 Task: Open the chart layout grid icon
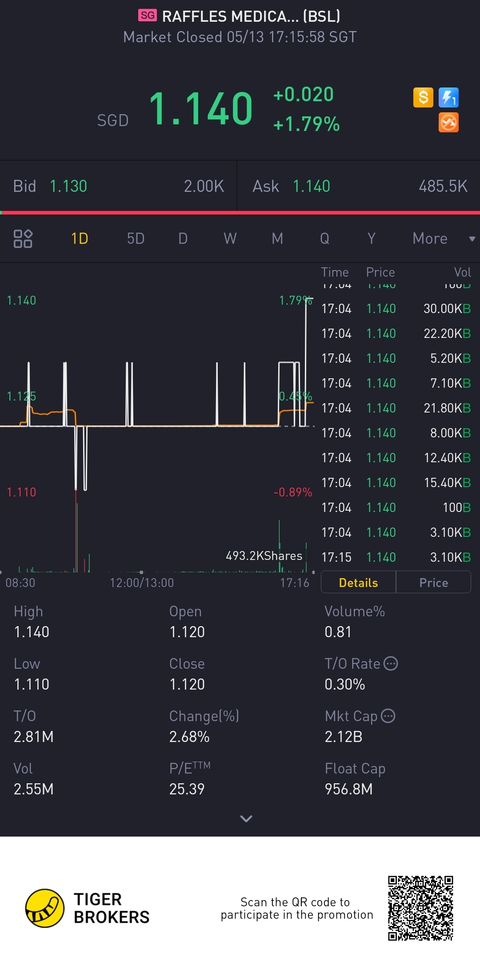(x=23, y=238)
